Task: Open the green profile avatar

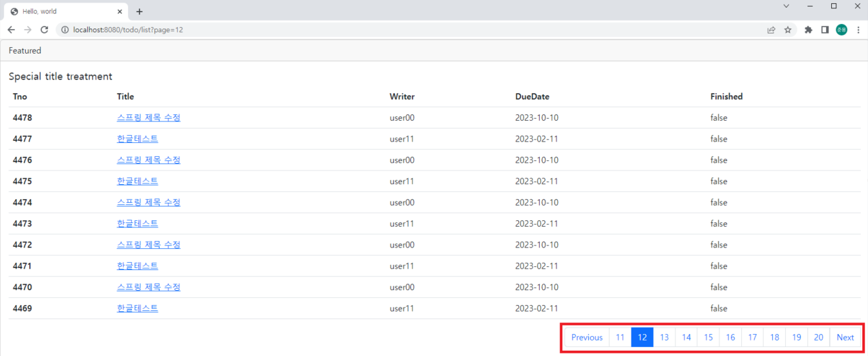Action: (x=842, y=30)
